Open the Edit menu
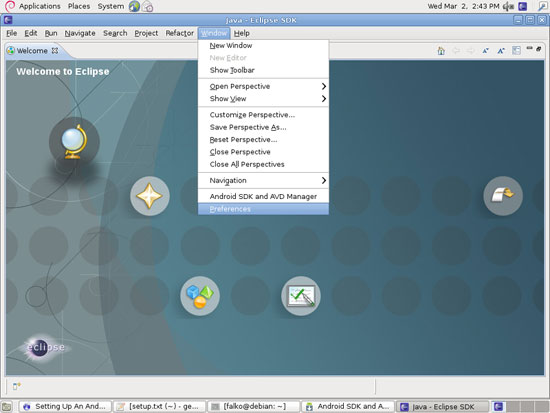The image size is (550, 413). [x=31, y=33]
